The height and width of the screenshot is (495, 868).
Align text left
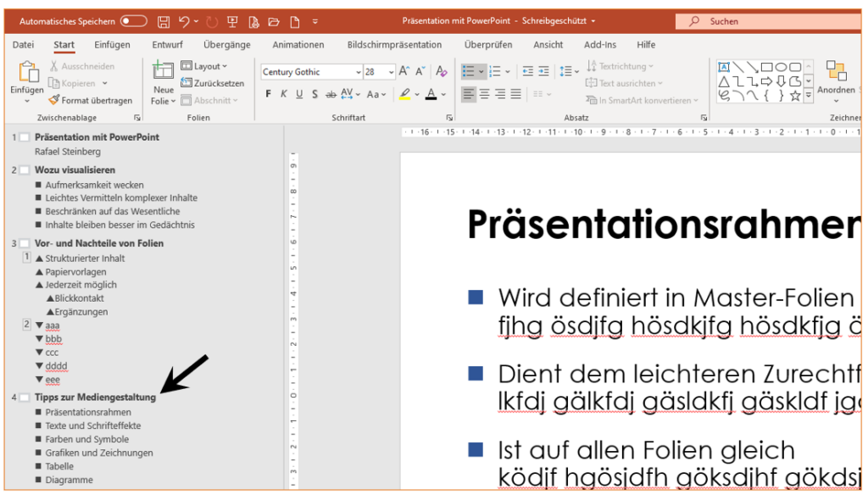tap(468, 94)
